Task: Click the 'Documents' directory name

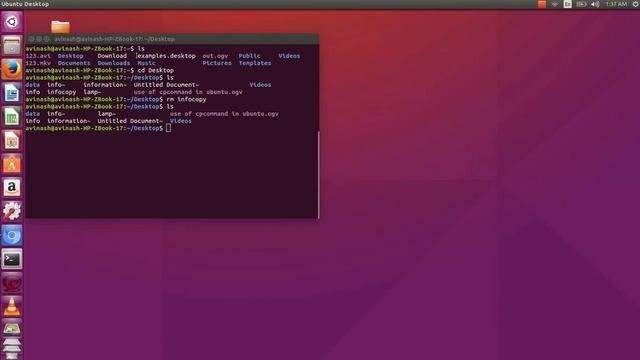Action: 74,63
